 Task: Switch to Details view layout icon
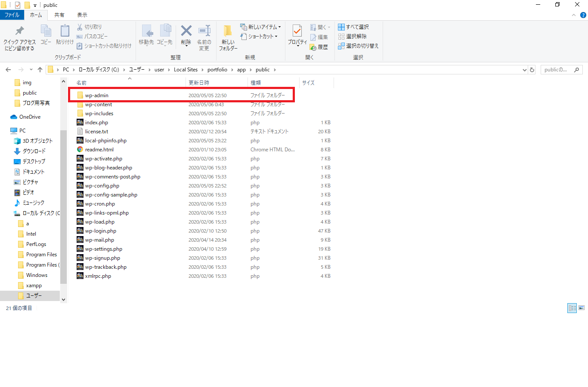coord(572,308)
